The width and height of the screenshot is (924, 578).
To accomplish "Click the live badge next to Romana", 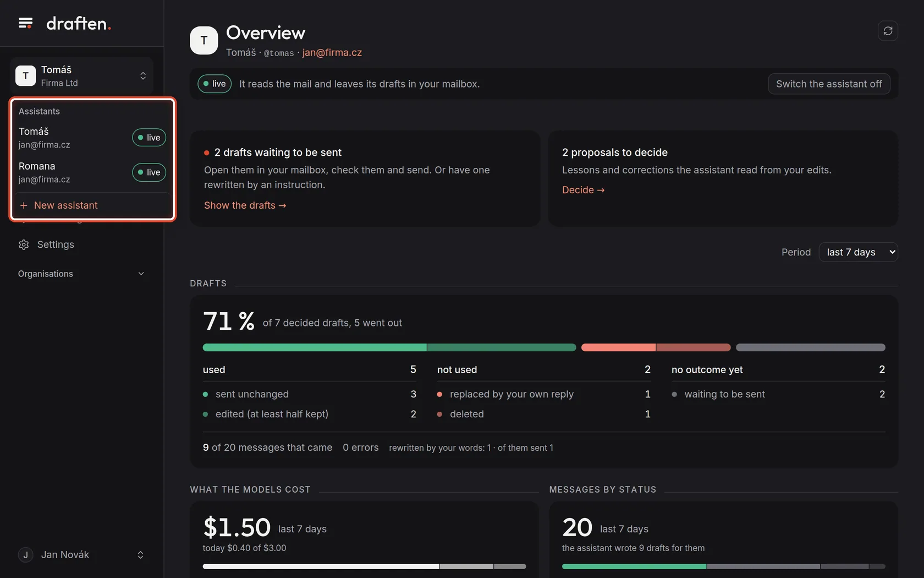I will point(149,172).
